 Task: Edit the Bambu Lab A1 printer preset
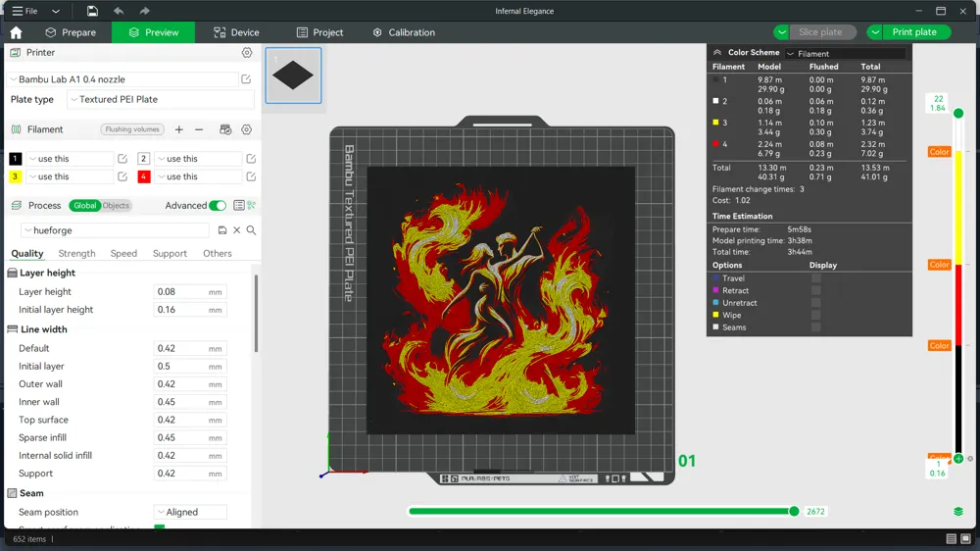tap(246, 79)
